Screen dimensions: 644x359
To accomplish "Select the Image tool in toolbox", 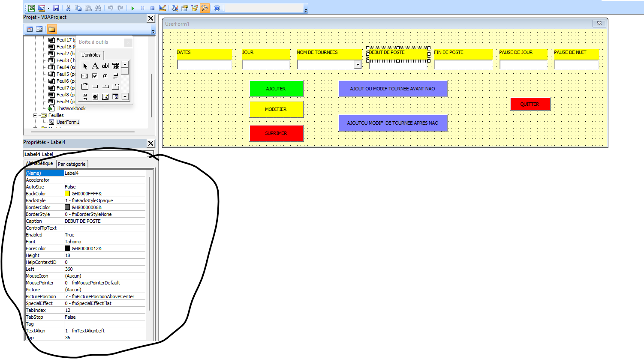I will 105,97.
